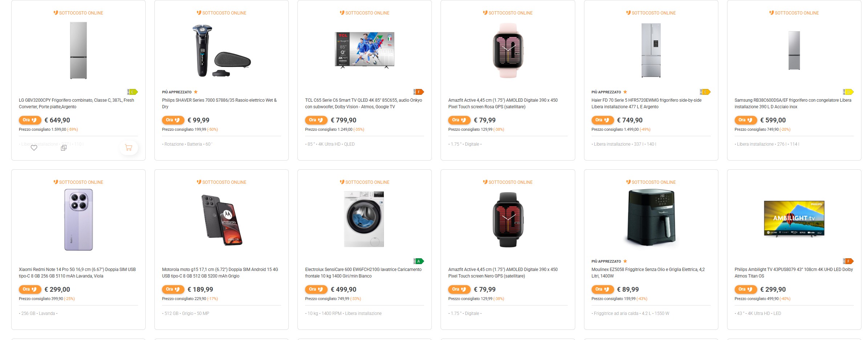Open the Moulinex EZ5058 air fryer link

(648, 272)
